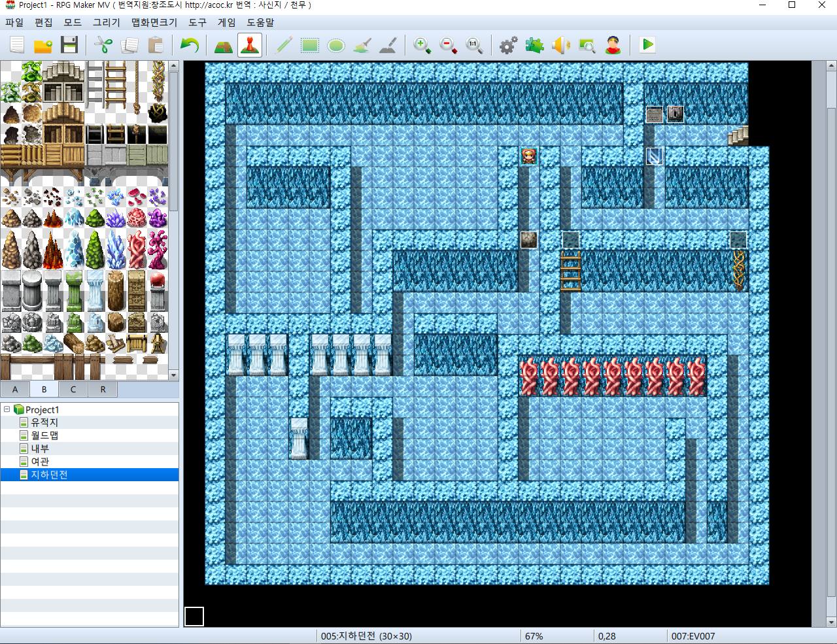Viewport: 837px width, 644px height.
Task: Switch to tileset tab C
Action: click(73, 390)
